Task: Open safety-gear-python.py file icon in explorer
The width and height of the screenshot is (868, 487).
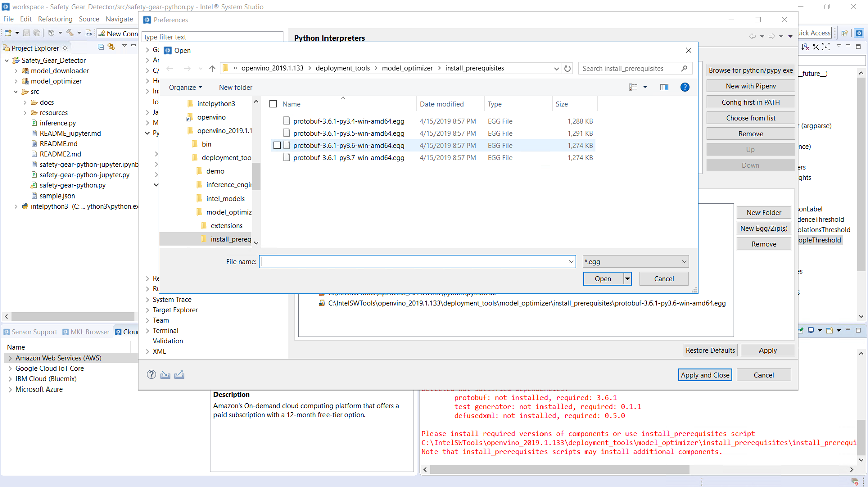Action: click(34, 185)
